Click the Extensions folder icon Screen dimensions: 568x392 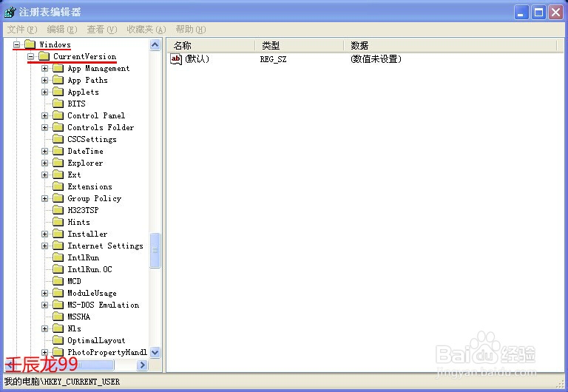click(58, 186)
